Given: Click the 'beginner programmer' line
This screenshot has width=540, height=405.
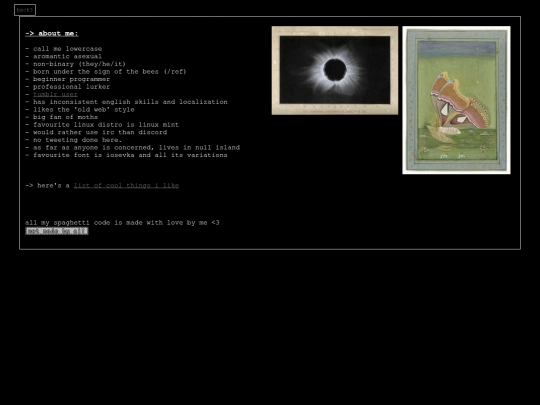Looking at the screenshot, I should (x=68, y=79).
